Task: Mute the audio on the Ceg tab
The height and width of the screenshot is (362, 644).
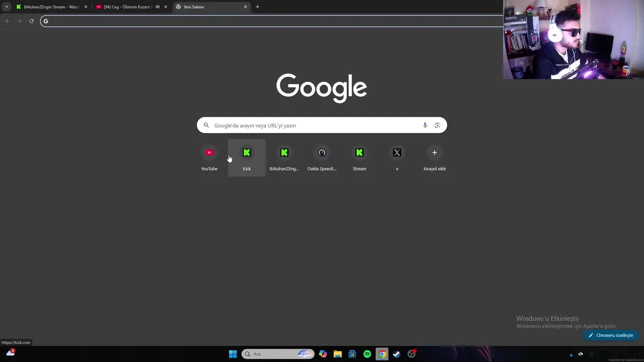Action: coord(157,7)
